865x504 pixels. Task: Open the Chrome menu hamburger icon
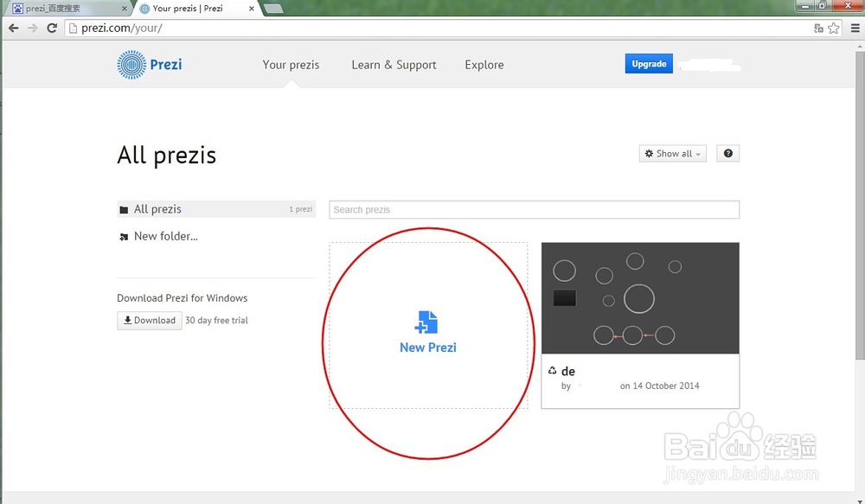coord(855,29)
